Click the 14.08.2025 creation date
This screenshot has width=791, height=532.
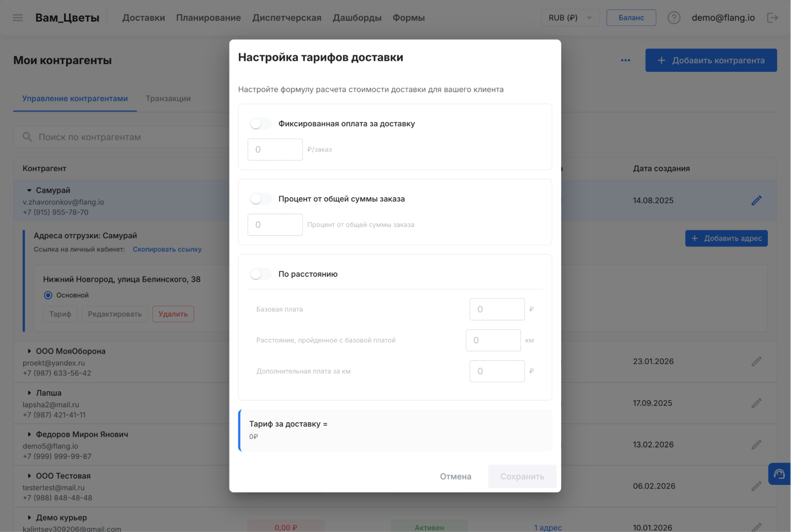653,201
